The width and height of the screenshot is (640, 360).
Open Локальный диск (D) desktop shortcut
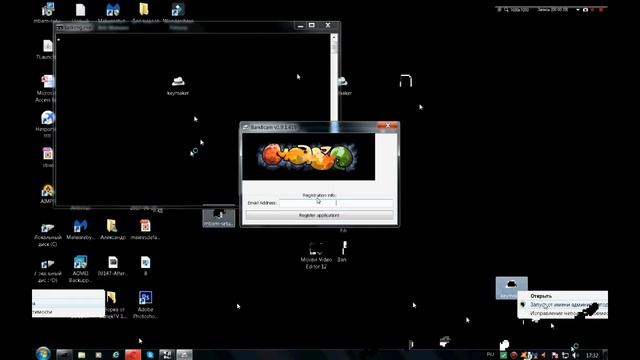[x=47, y=271]
